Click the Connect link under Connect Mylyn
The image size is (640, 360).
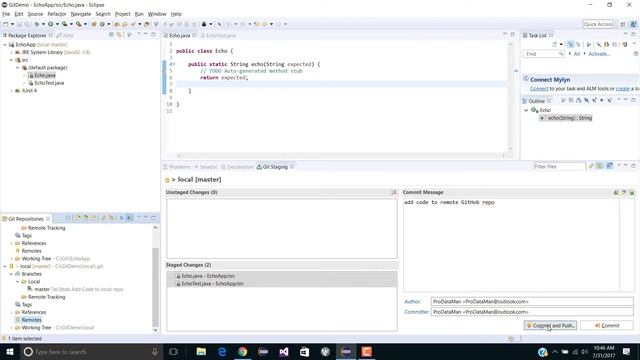point(539,89)
